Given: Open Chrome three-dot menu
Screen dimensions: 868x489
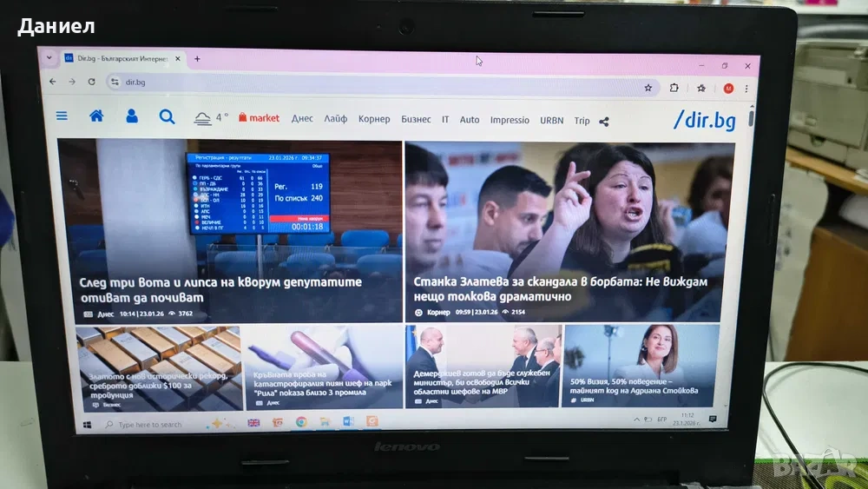Looking at the screenshot, I should click(x=746, y=88).
